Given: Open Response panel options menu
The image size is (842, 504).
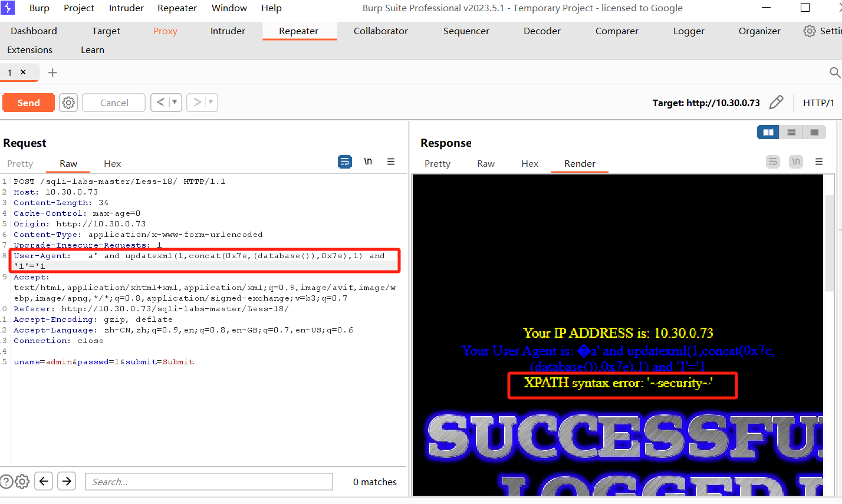Looking at the screenshot, I should click(x=819, y=162).
